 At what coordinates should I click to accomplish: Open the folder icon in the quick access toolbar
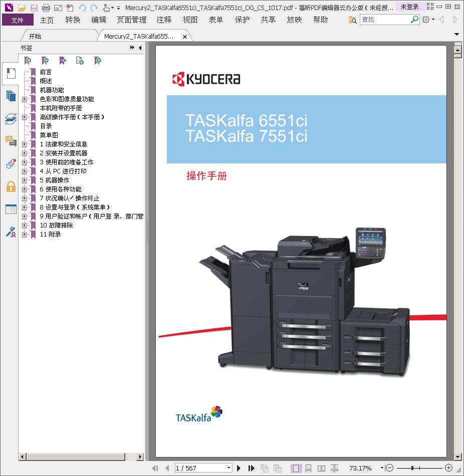point(22,8)
